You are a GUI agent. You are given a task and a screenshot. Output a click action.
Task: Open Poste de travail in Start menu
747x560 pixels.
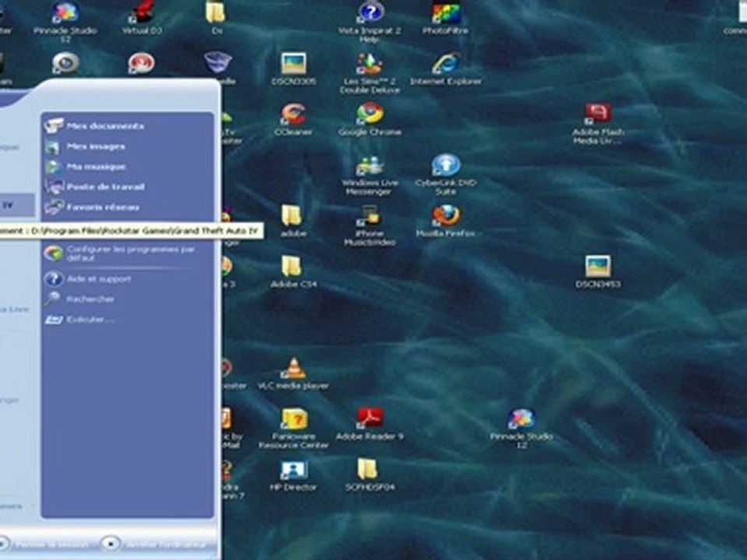[95, 187]
